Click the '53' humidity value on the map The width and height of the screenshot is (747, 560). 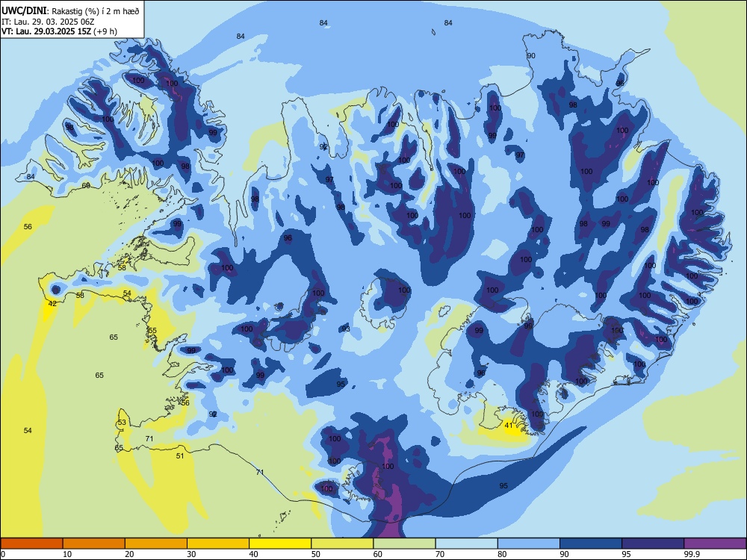tap(122, 423)
